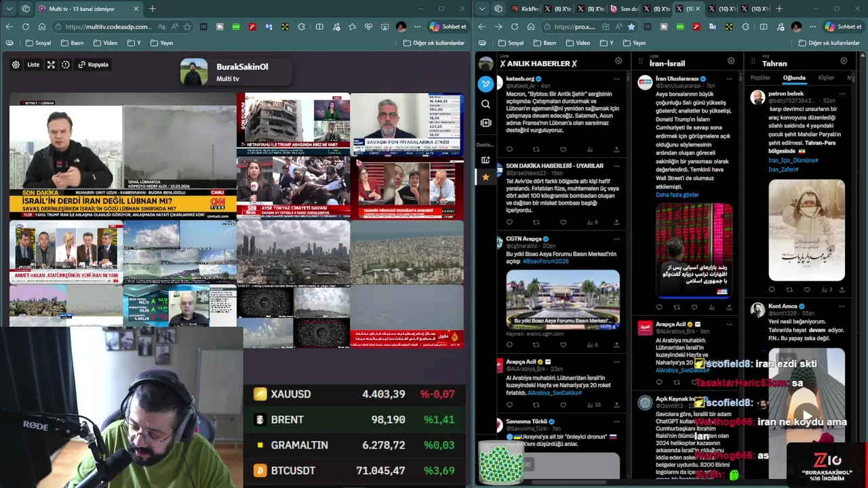Image resolution: width=868 pixels, height=488 pixels.
Task: Open İran-İsrail column settings gear
Action: click(x=731, y=61)
